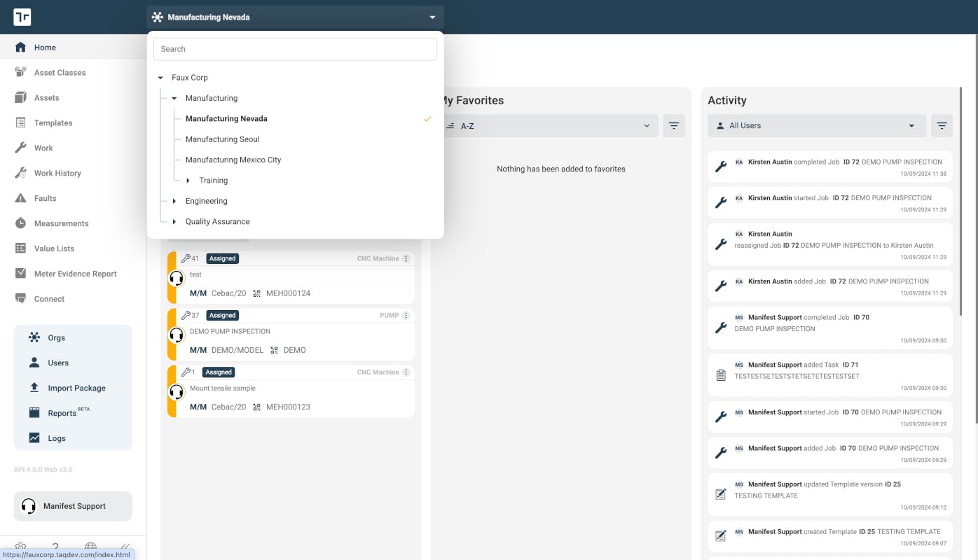Select Work History in the sidebar

tap(59, 173)
